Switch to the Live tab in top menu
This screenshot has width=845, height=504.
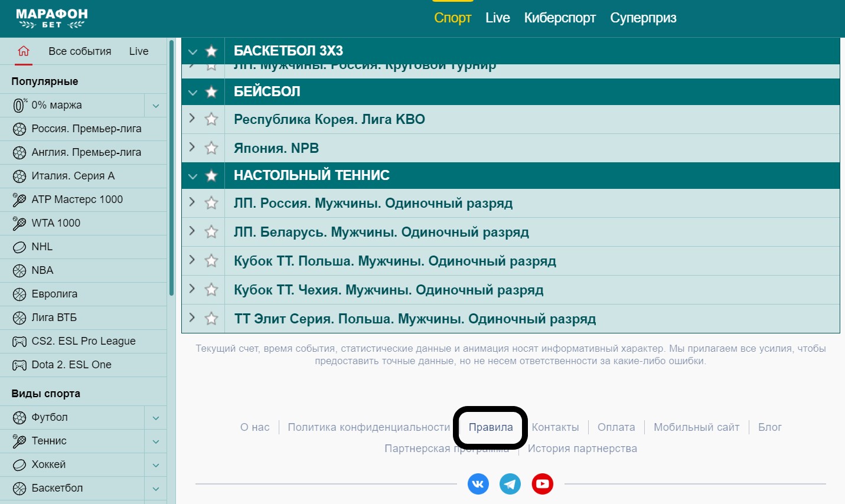497,18
